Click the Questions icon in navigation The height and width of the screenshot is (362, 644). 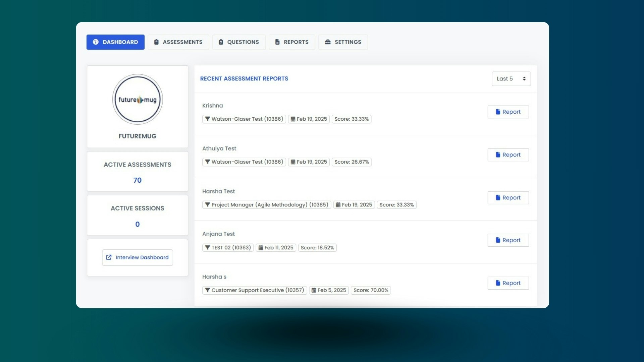point(221,42)
